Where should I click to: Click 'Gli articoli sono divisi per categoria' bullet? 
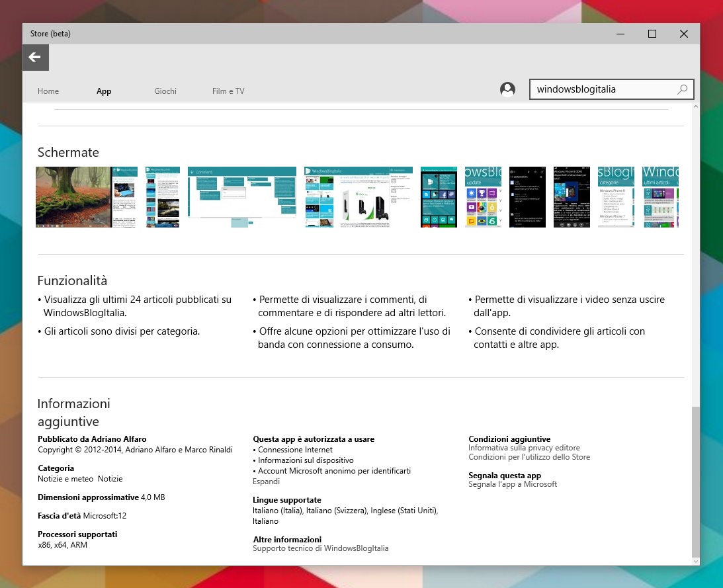[x=119, y=331]
